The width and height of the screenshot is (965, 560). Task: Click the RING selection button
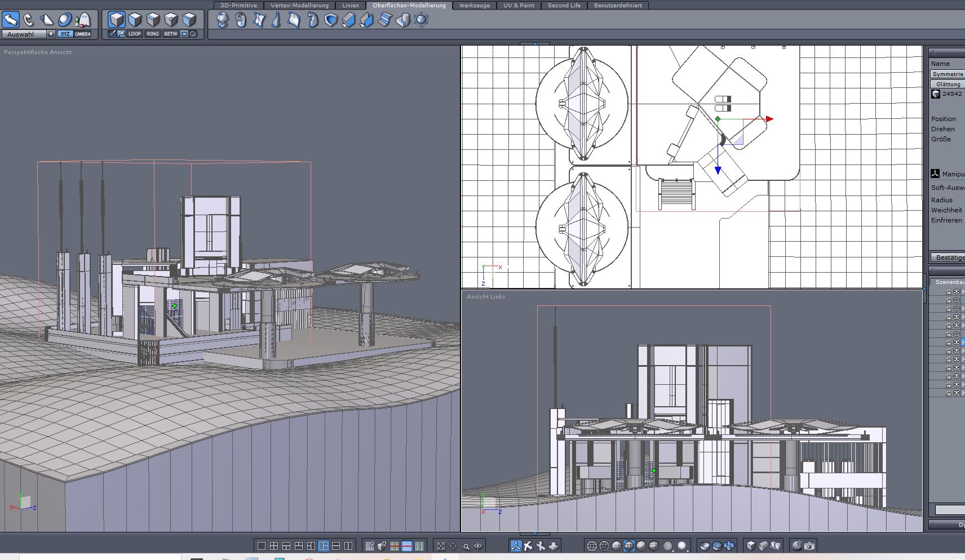click(153, 34)
